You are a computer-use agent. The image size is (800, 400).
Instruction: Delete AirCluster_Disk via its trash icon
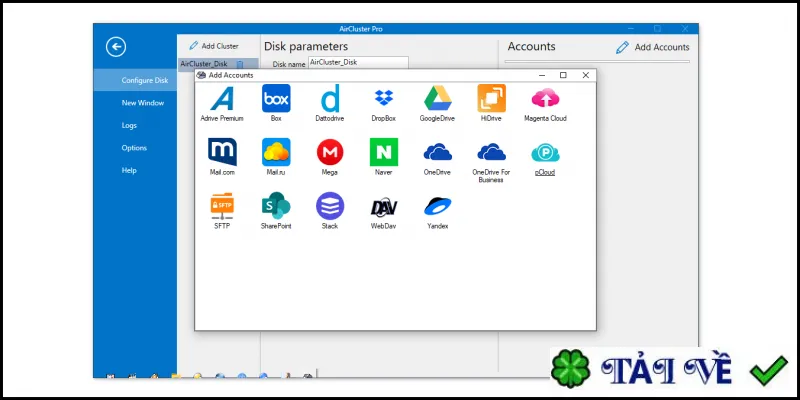tap(240, 64)
